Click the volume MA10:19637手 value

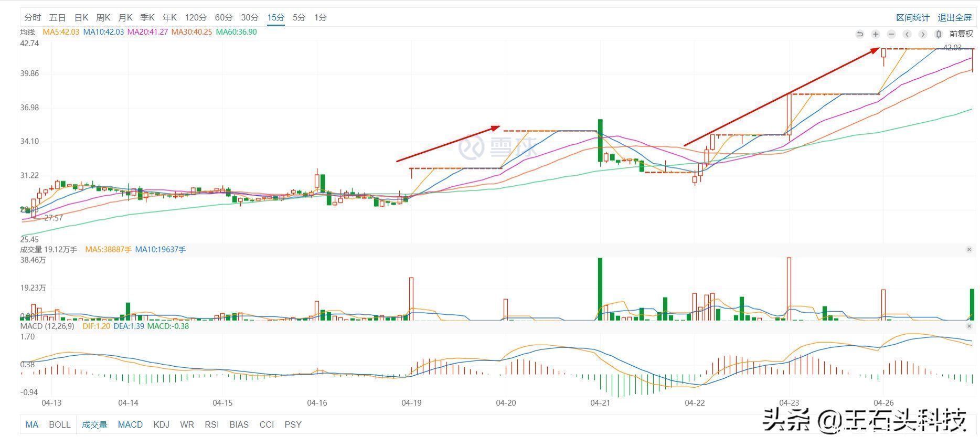pos(161,250)
